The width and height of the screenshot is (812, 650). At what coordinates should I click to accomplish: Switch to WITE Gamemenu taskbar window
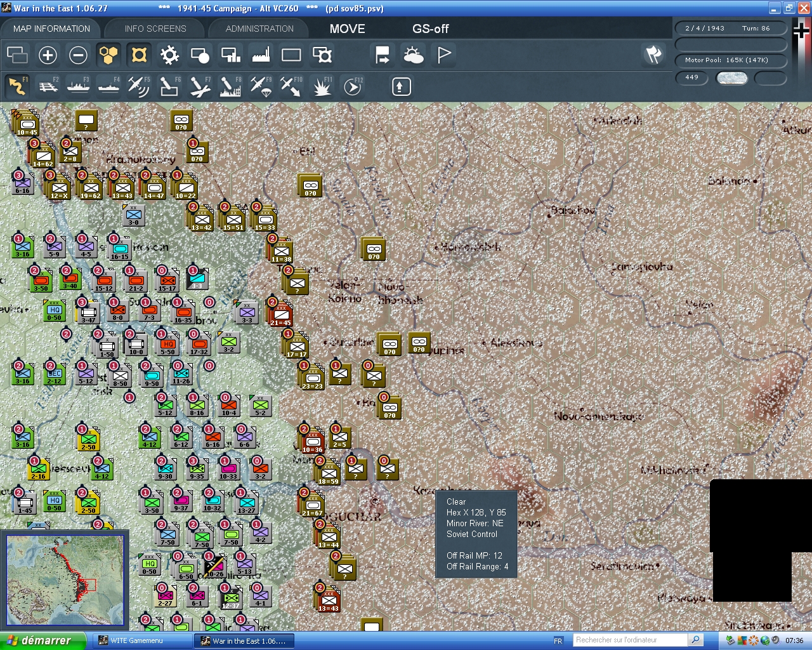[x=143, y=641]
